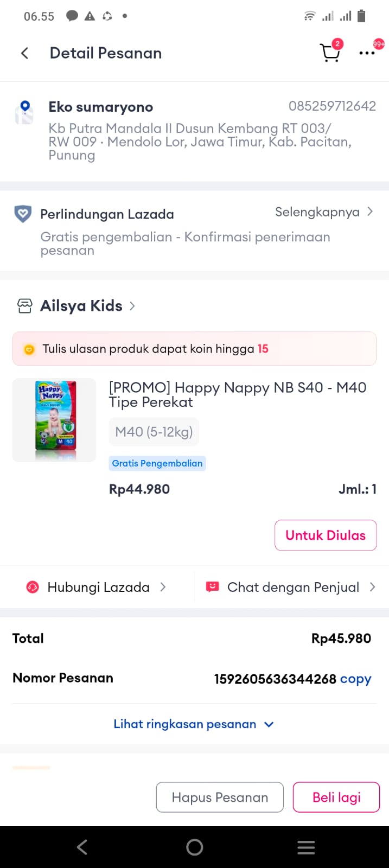The height and width of the screenshot is (868, 389).
Task: Open Chat dengan Penjual
Action: [x=293, y=587]
